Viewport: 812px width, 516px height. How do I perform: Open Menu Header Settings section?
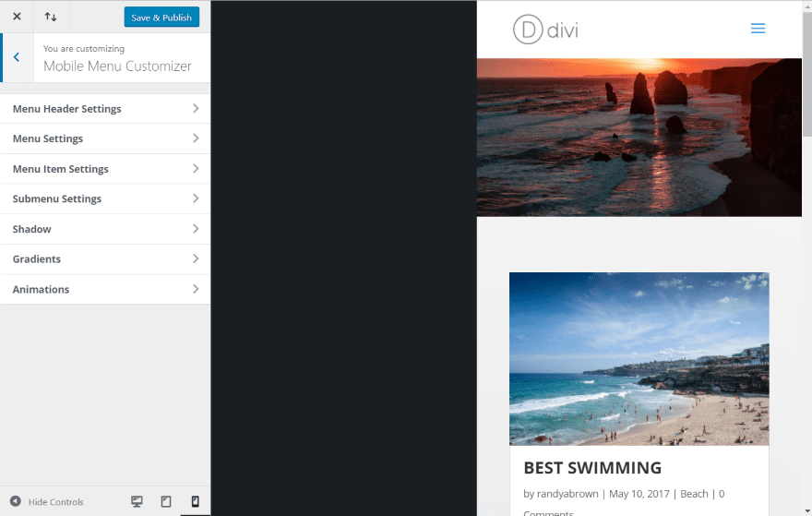[x=105, y=109]
